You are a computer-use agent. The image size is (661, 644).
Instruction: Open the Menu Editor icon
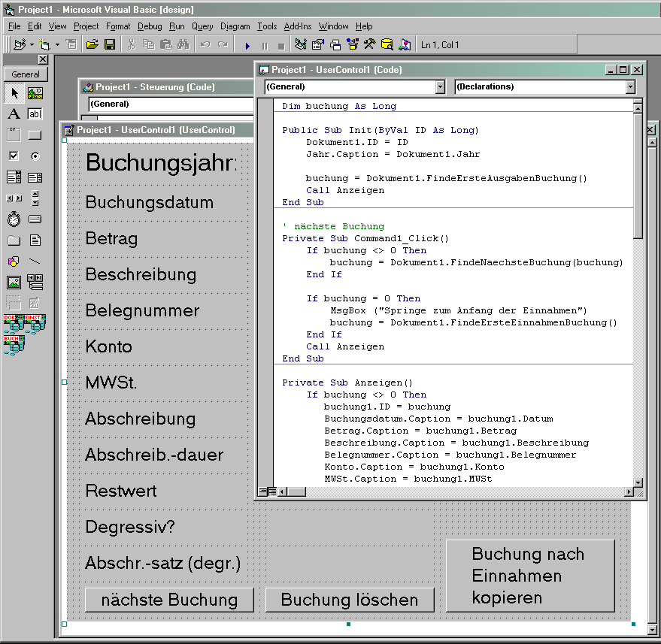click(x=71, y=44)
